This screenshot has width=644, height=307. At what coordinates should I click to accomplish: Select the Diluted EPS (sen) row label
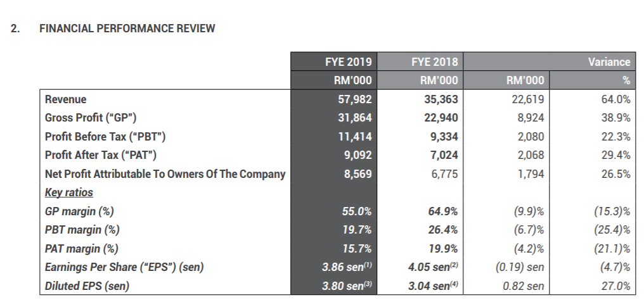pos(87,285)
